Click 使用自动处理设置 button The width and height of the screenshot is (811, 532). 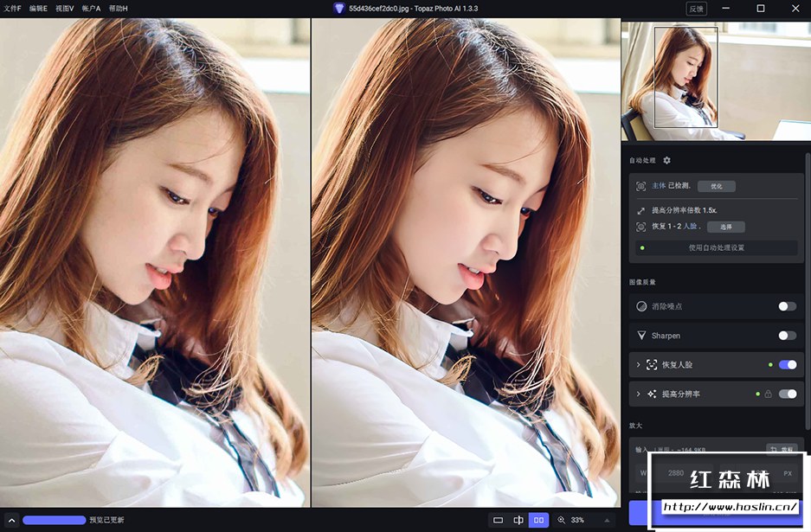(x=717, y=247)
